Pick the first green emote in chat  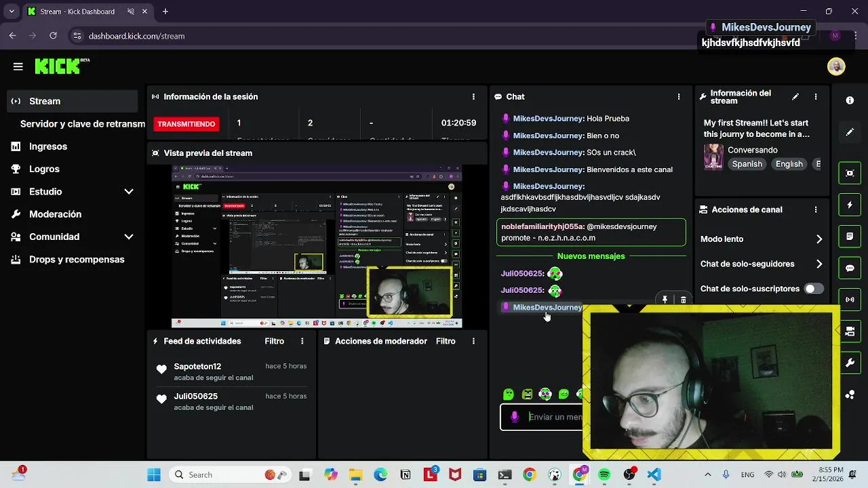[x=509, y=394]
